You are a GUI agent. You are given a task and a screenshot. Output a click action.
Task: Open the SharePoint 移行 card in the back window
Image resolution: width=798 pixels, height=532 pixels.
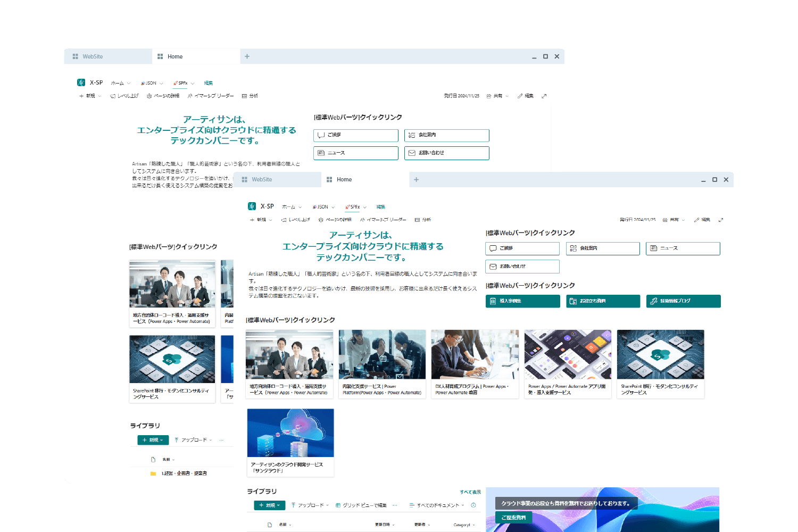172,369
